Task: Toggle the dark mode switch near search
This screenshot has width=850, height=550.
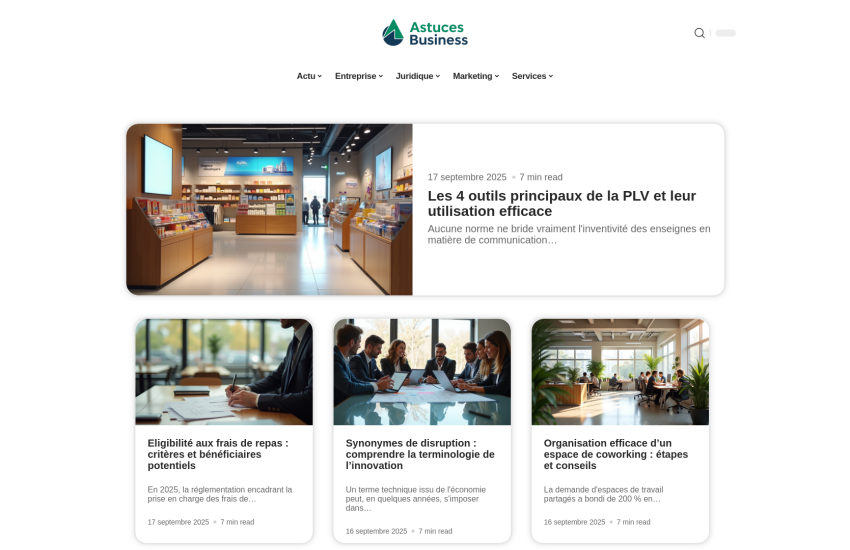Action: coord(725,33)
